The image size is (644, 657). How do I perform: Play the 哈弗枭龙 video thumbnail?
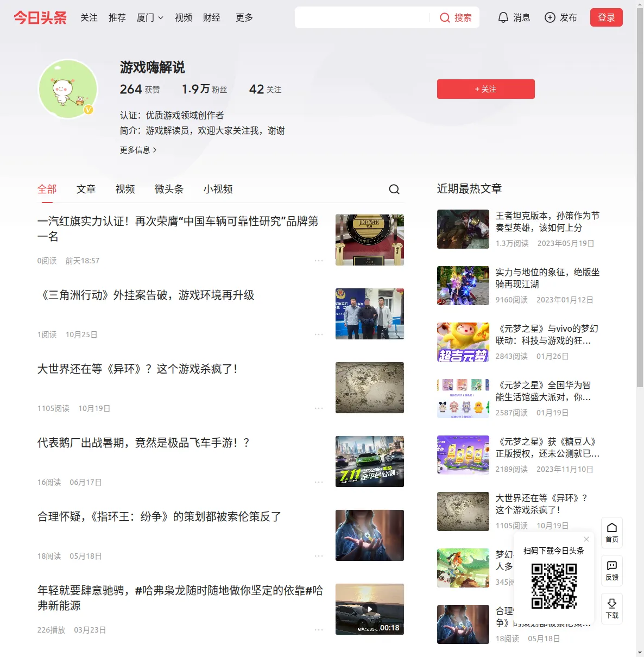click(x=370, y=609)
